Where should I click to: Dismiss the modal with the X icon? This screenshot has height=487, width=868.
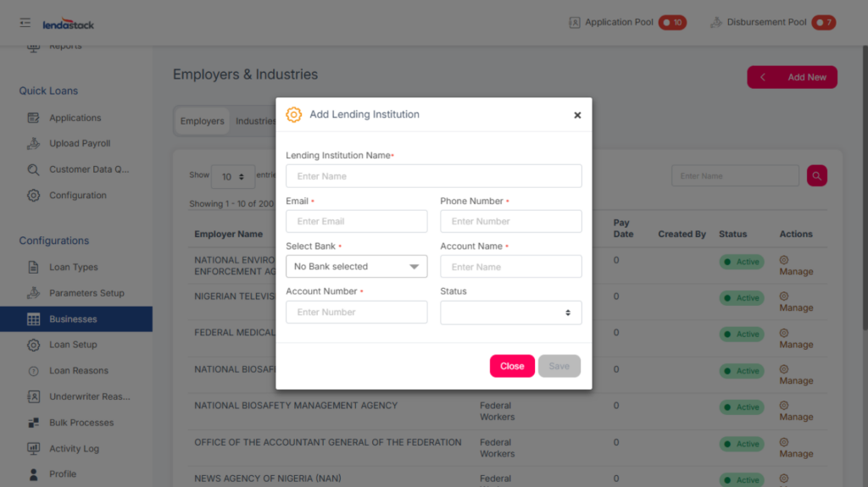click(x=577, y=115)
